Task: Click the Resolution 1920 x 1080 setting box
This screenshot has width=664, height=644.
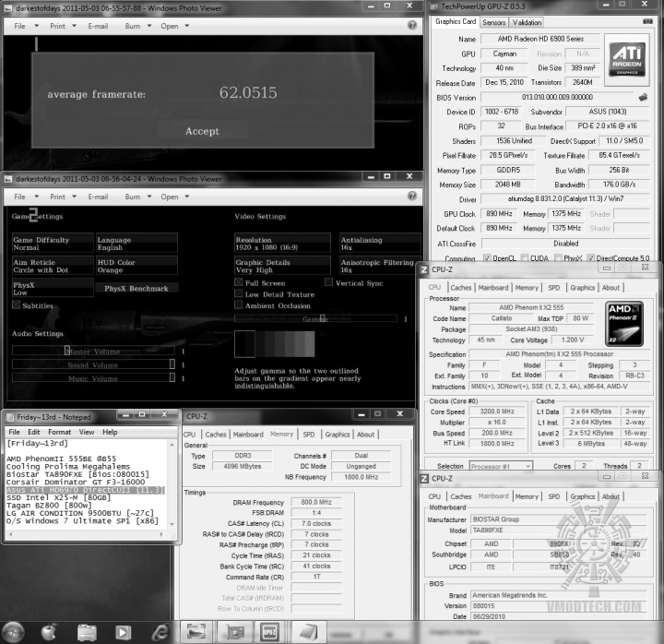Action: 282,244
